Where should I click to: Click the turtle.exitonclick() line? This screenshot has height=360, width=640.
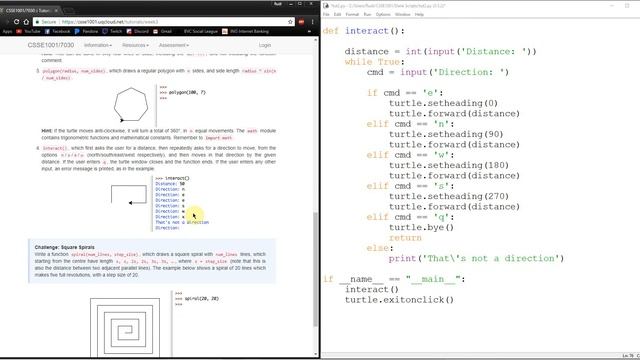(x=399, y=300)
